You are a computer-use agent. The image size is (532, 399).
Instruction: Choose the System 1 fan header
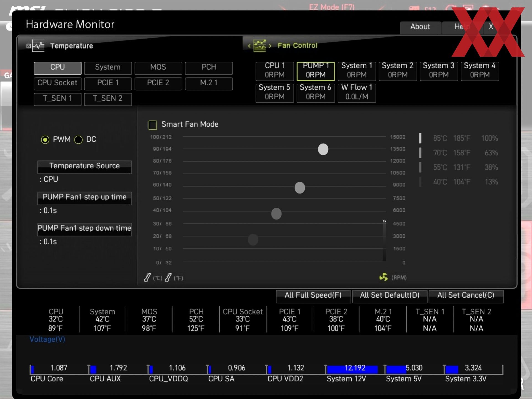click(x=357, y=71)
